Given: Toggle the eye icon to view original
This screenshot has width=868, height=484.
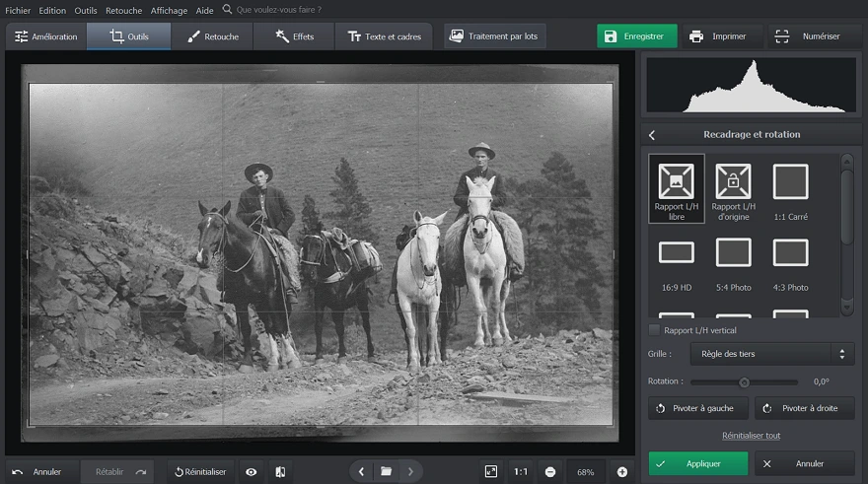Looking at the screenshot, I should pos(252,472).
